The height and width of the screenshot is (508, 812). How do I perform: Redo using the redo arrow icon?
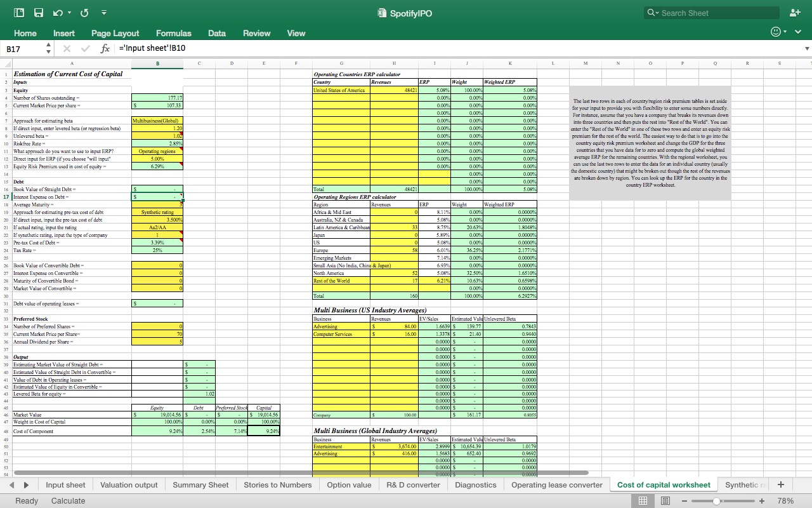point(84,12)
